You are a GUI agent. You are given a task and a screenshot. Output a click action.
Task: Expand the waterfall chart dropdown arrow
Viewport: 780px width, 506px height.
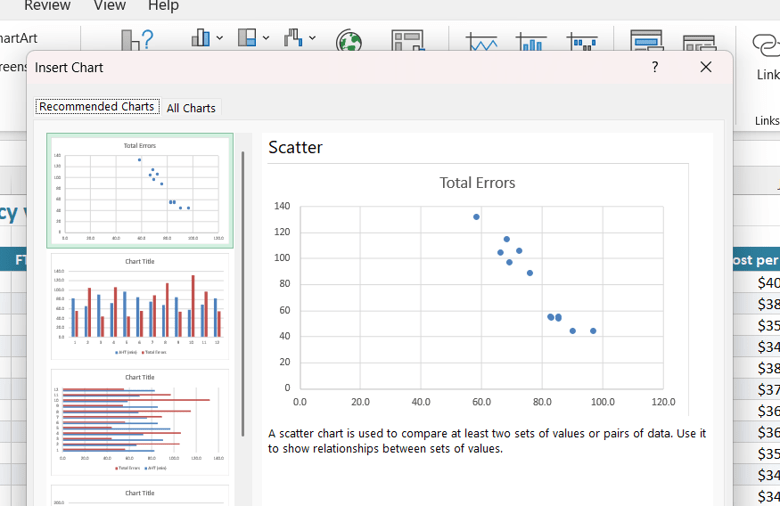tap(312, 38)
